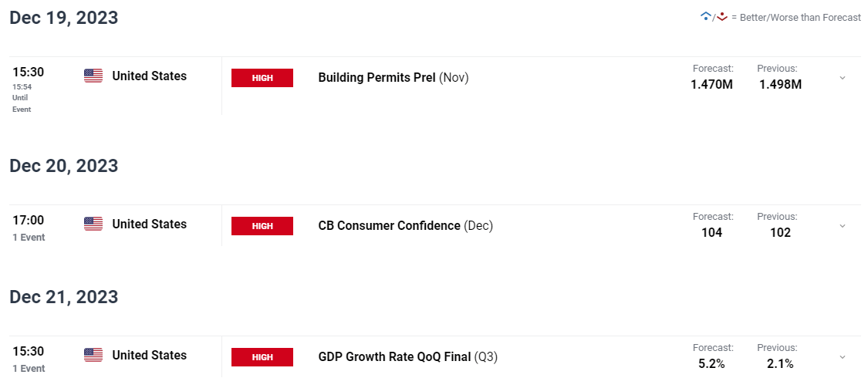Open the Building Permits Prel (Nov) event

393,78
